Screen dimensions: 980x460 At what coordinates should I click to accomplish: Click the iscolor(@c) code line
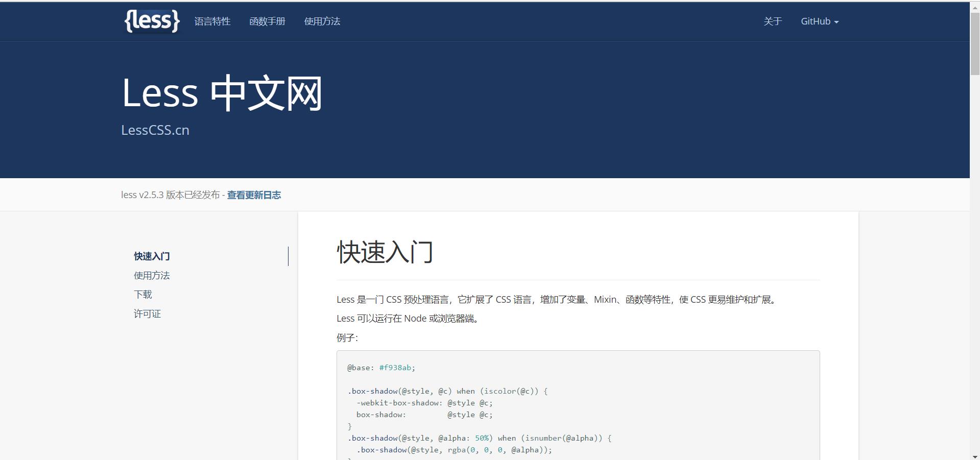pos(447,391)
